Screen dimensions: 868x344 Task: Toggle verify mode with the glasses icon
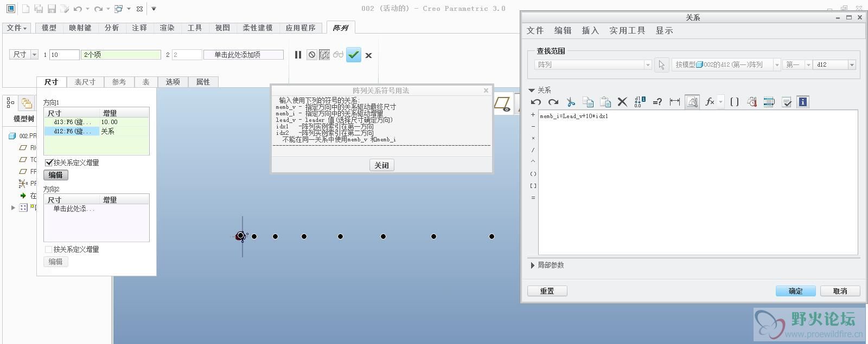(339, 55)
